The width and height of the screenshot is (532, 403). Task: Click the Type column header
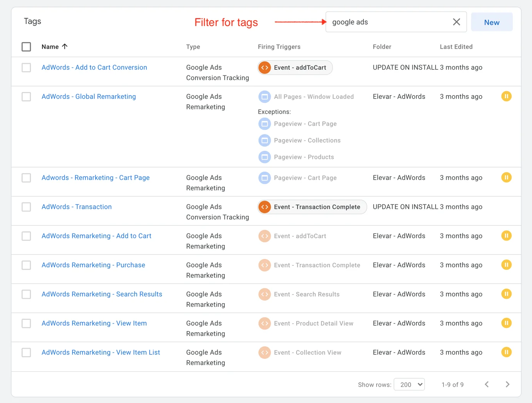click(193, 47)
